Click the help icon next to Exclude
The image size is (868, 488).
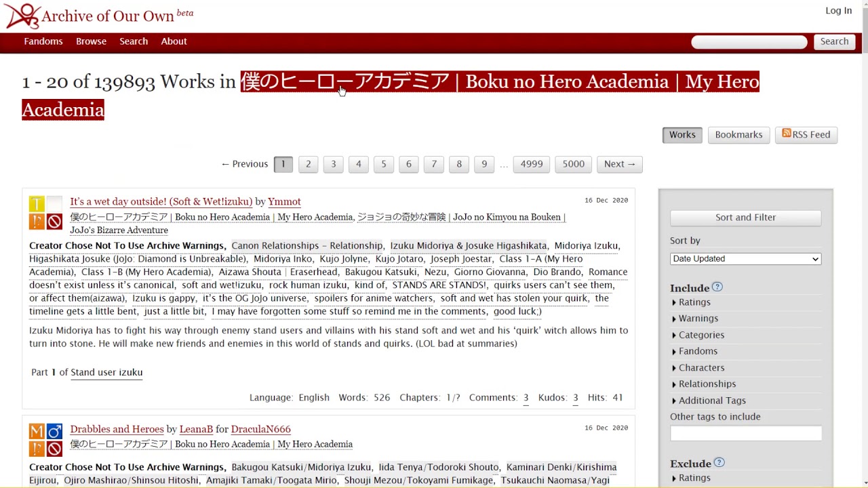tap(719, 463)
